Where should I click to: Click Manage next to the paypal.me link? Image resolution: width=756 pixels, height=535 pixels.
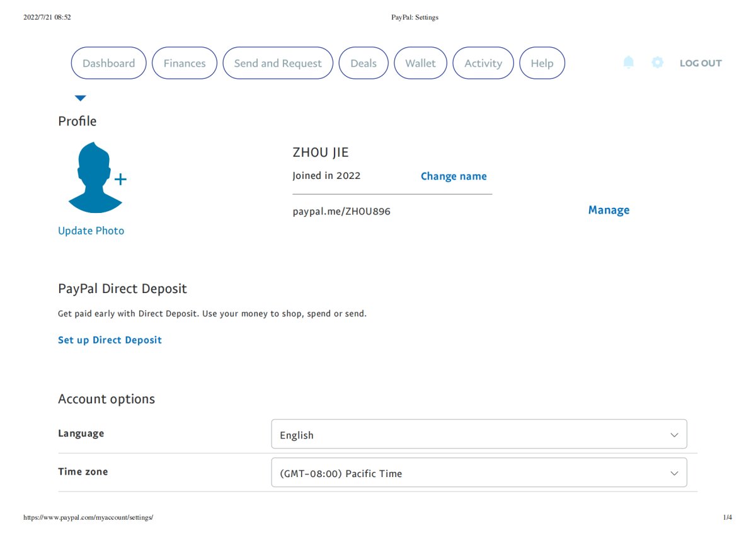(x=609, y=210)
